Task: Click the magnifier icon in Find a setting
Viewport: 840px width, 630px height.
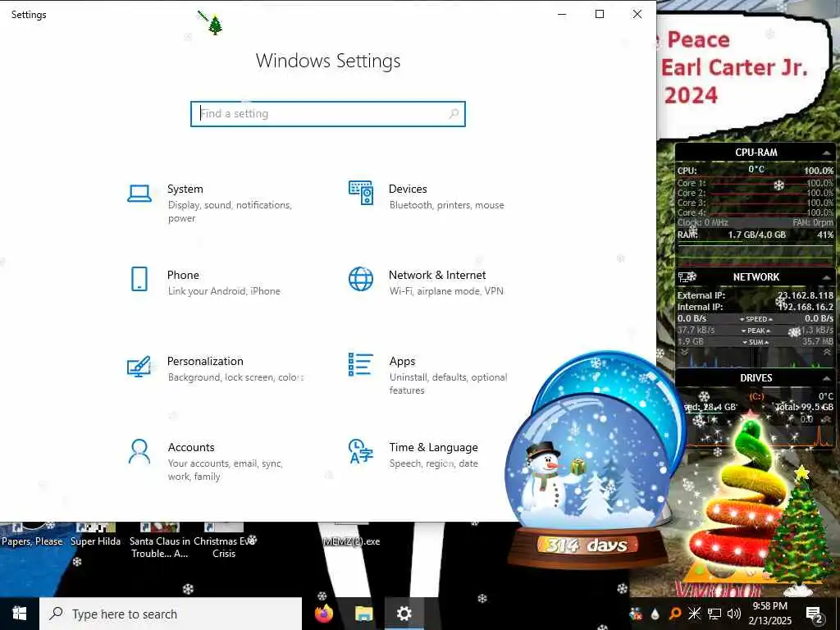Action: coord(454,113)
